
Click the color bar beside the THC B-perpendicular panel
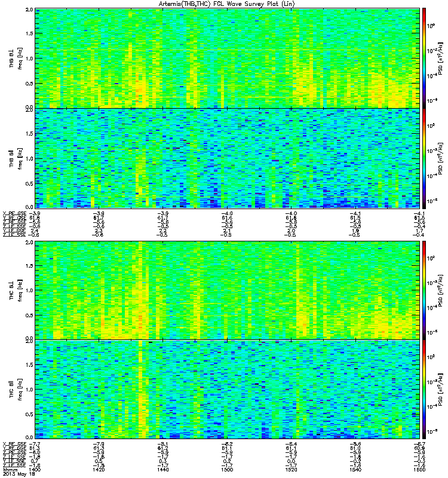pos(424,290)
